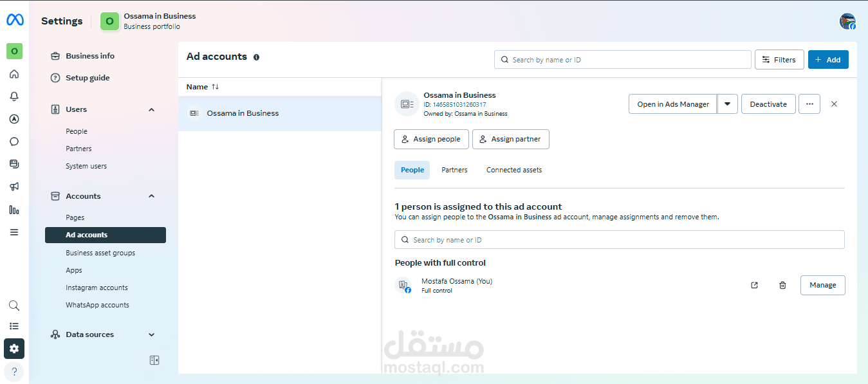Screen dimensions: 868x384
Task: Open the compass icon in left rail
Action: (x=14, y=119)
